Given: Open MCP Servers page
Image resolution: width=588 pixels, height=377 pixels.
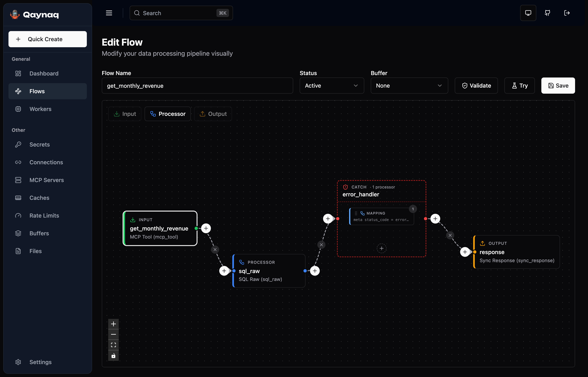Looking at the screenshot, I should coord(48,180).
